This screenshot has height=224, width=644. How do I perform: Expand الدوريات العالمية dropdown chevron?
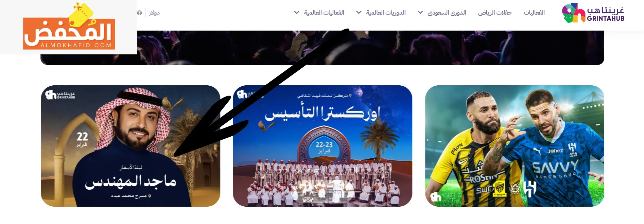point(359,13)
